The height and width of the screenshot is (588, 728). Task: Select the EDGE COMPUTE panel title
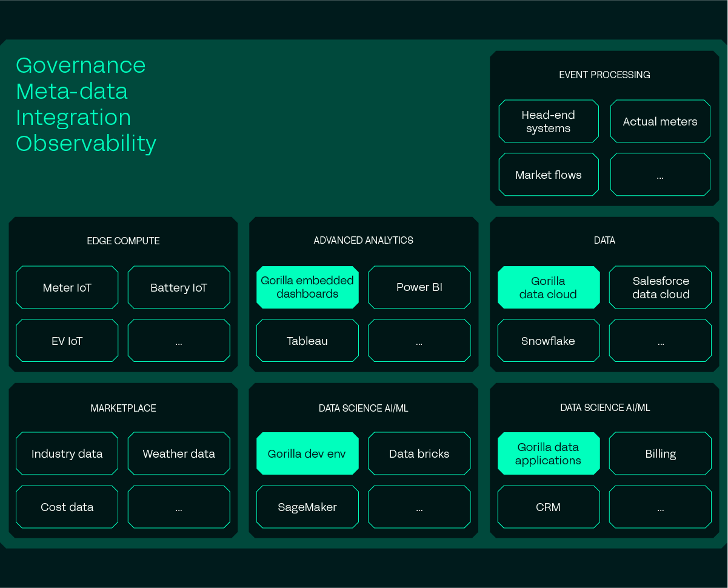point(123,241)
